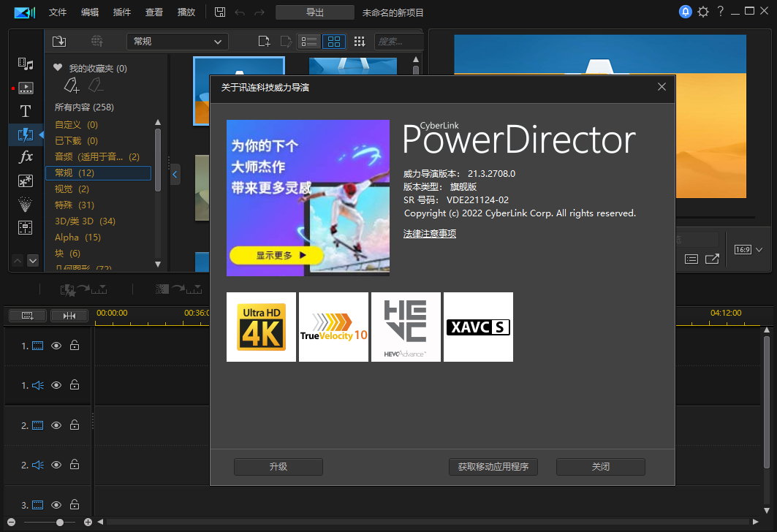Click the fit-timeline icon beside the ruler

point(69,316)
